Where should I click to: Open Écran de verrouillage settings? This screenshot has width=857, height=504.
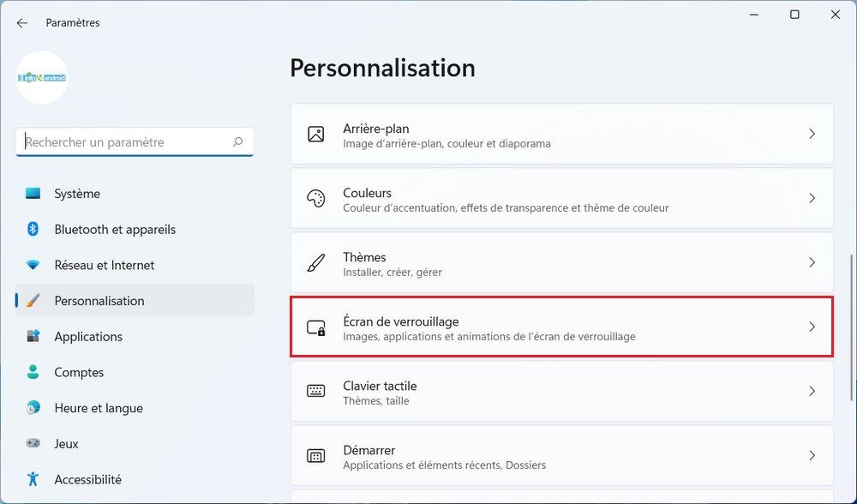[x=561, y=327]
